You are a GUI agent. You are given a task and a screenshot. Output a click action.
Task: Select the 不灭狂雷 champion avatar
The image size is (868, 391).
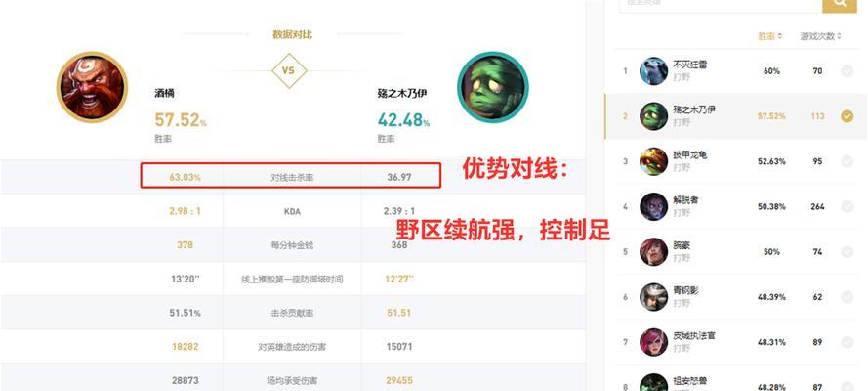tap(654, 71)
